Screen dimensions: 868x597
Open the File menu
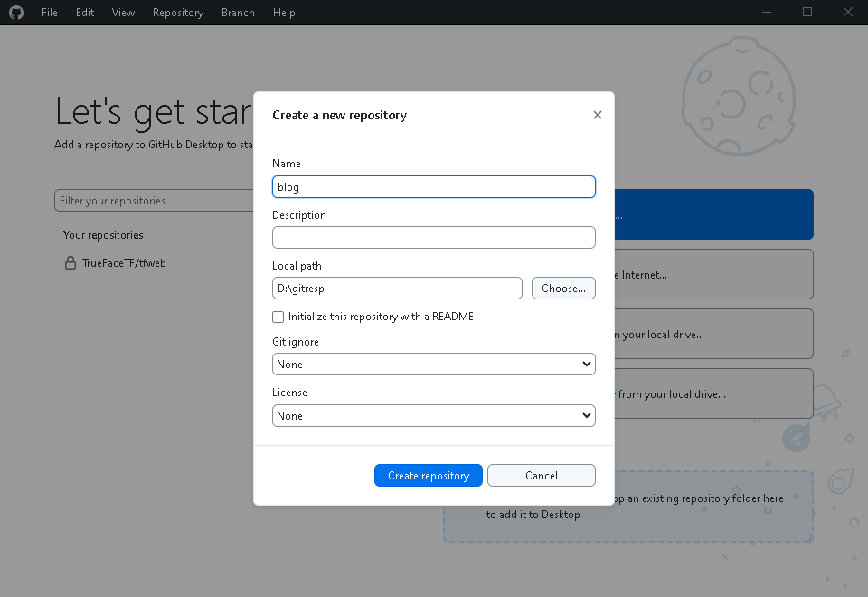50,13
